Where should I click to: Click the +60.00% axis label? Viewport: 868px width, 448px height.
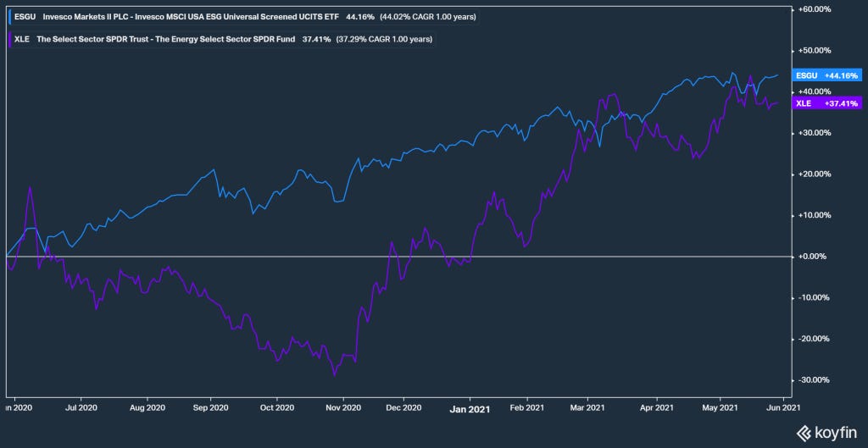tap(815, 9)
